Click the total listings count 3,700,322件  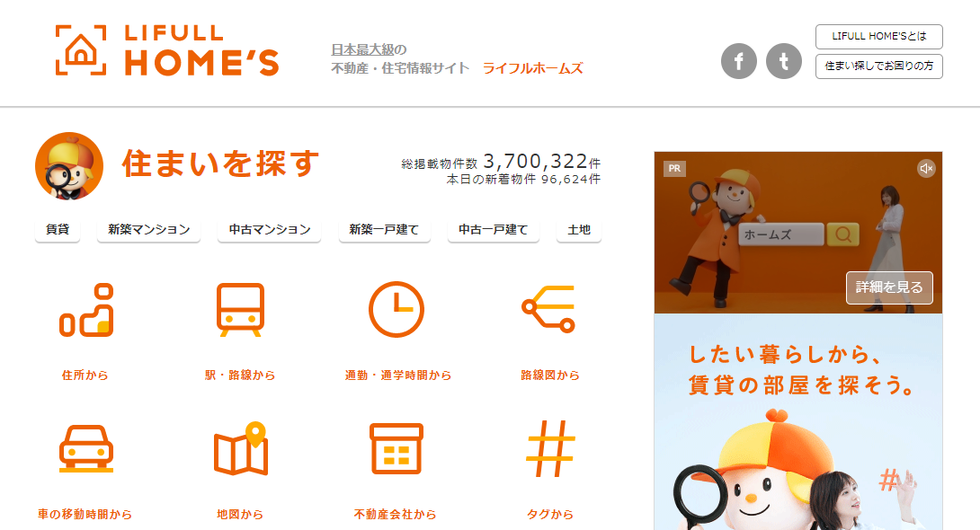542,162
